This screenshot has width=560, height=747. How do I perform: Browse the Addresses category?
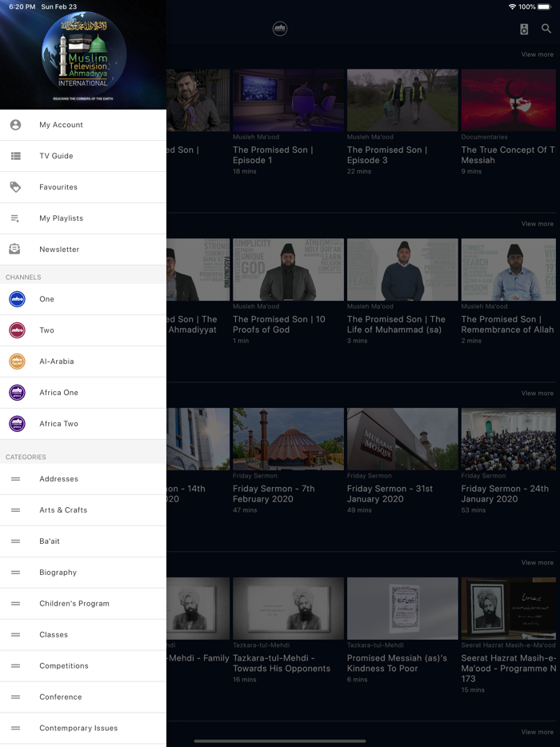pos(83,479)
